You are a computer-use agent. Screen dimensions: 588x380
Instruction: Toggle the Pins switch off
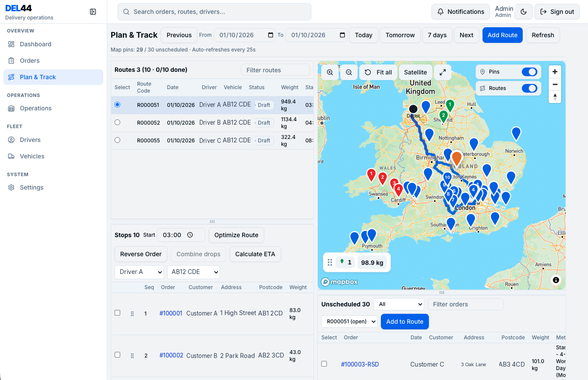point(530,72)
